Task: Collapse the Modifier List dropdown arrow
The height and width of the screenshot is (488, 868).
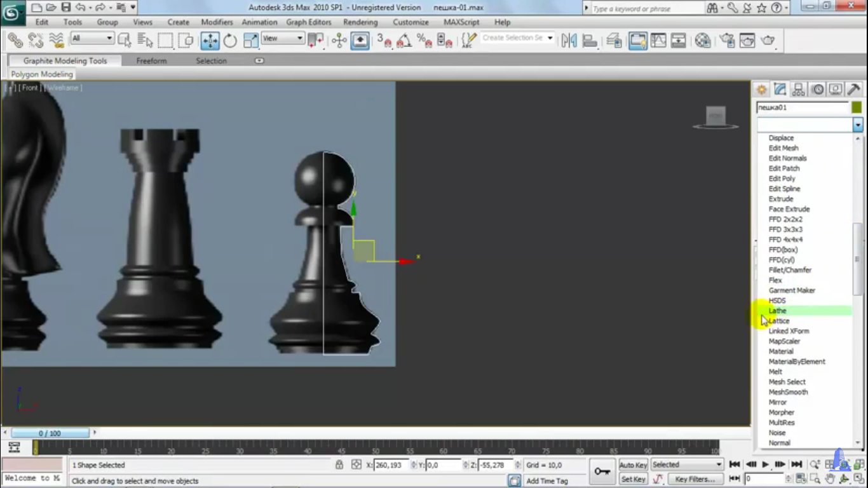Action: 857,125
